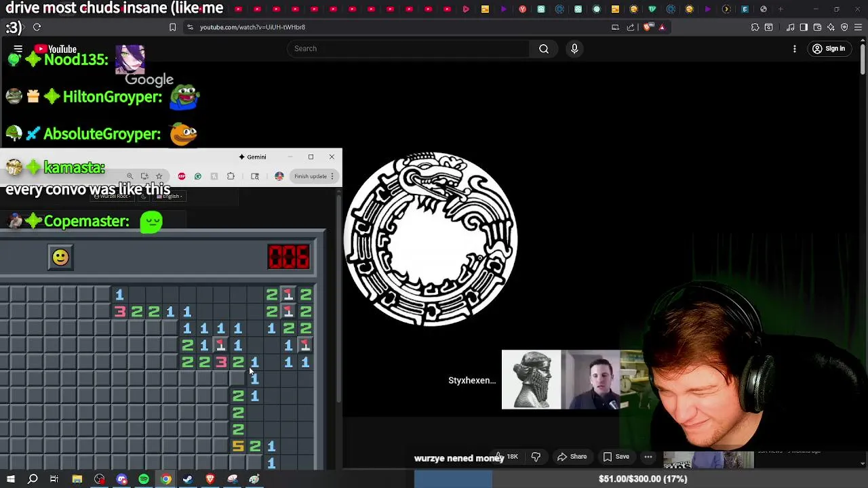The width and height of the screenshot is (868, 488).
Task: Click the Minesweeper 006 mine counter display
Action: (289, 258)
